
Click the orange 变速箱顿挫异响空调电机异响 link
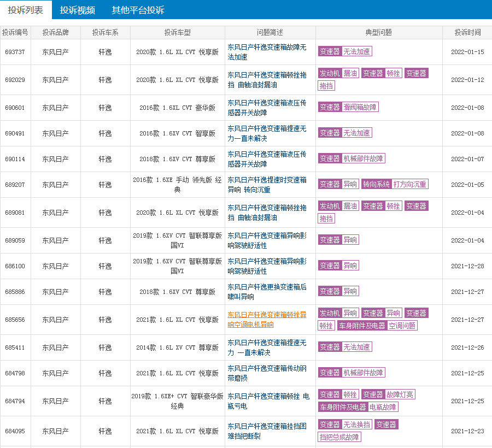point(267,320)
